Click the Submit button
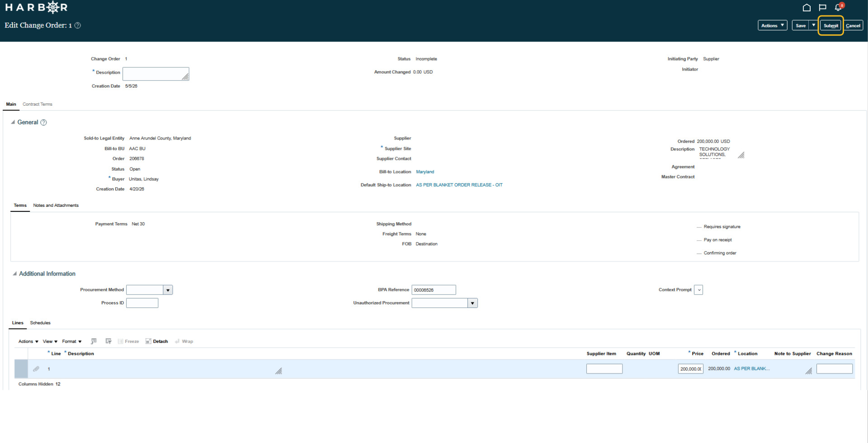The width and height of the screenshot is (868, 443). (x=830, y=25)
